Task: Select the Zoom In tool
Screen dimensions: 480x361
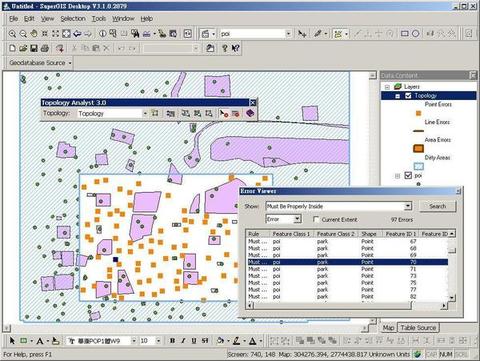Action: (12, 34)
